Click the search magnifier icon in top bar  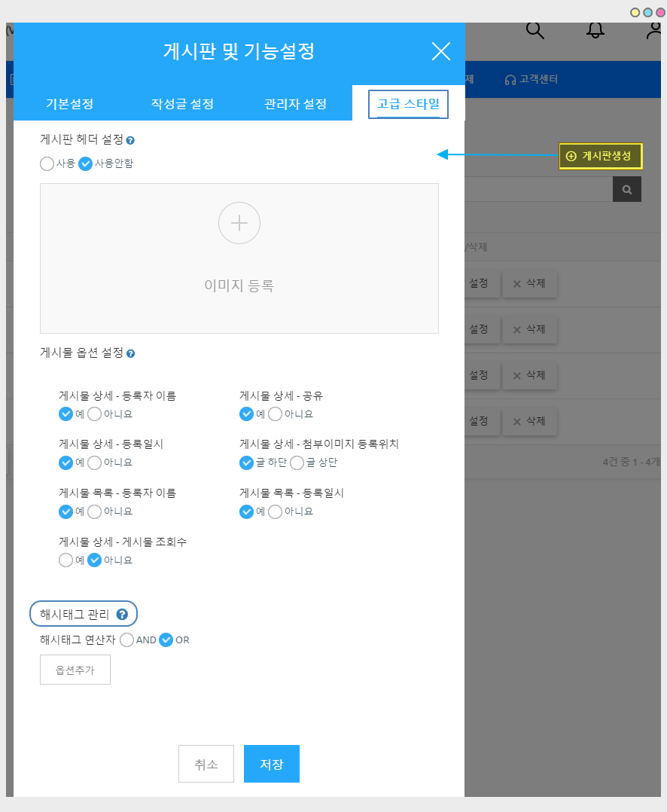pos(535,30)
